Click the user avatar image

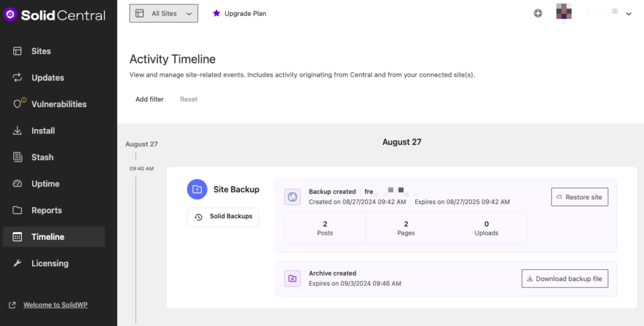[x=564, y=13]
